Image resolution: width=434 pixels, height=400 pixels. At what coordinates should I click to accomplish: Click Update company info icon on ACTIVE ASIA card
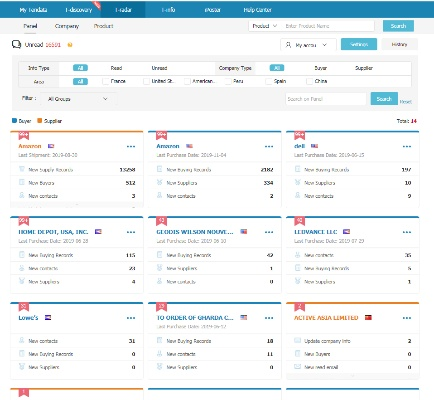(298, 340)
